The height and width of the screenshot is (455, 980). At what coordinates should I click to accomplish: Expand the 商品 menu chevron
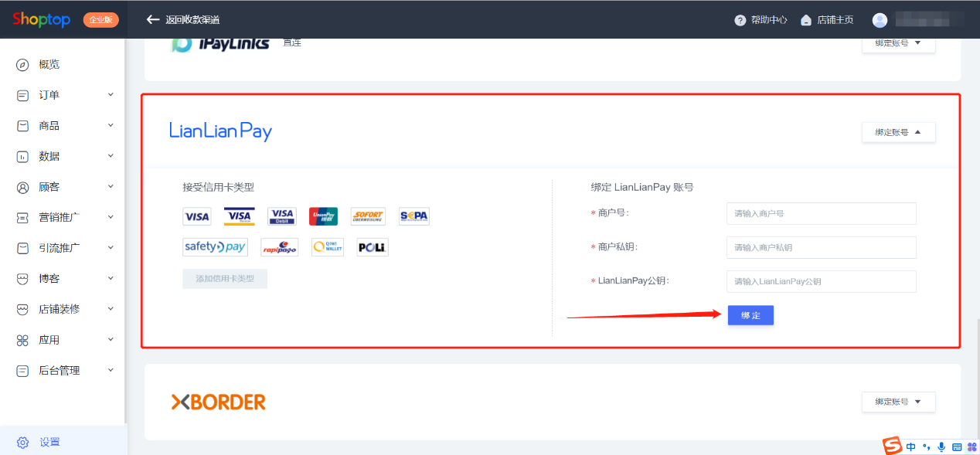pyautogui.click(x=111, y=125)
